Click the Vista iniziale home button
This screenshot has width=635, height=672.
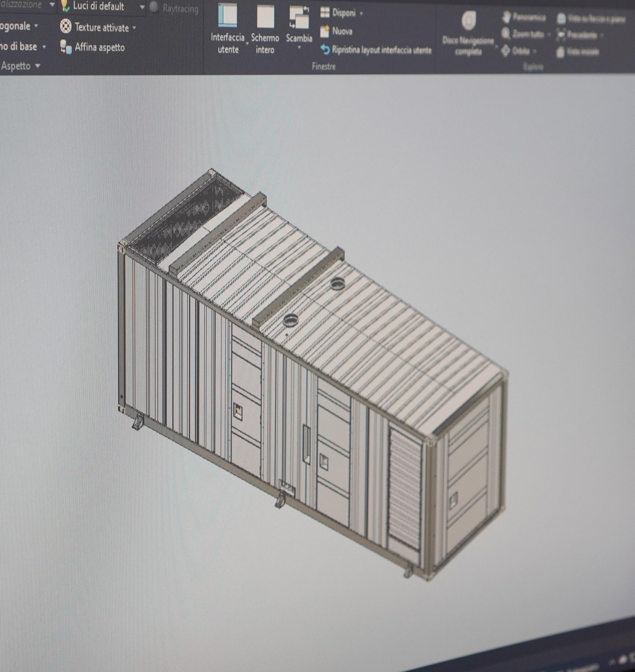click(x=560, y=52)
